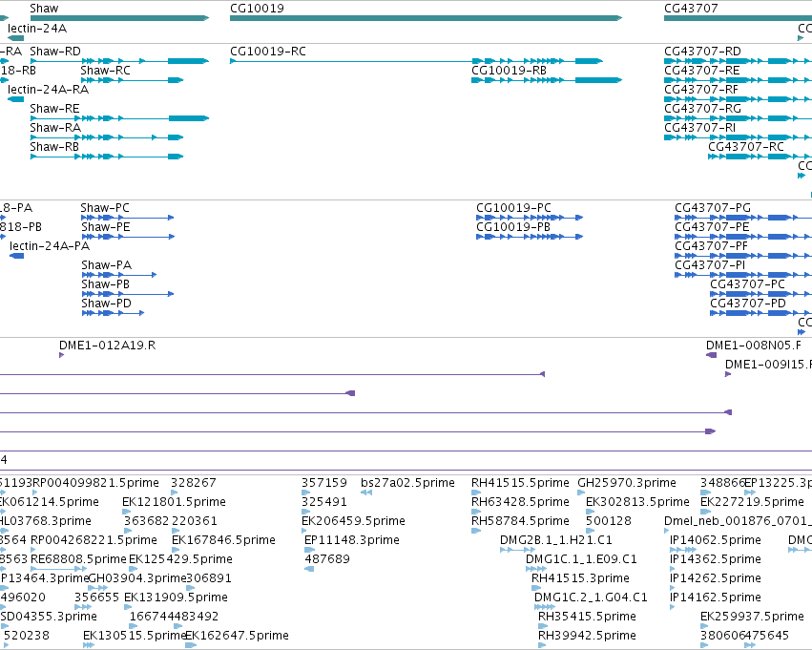Select the CG10019-RB transcript label
812x650 pixels.
(509, 71)
